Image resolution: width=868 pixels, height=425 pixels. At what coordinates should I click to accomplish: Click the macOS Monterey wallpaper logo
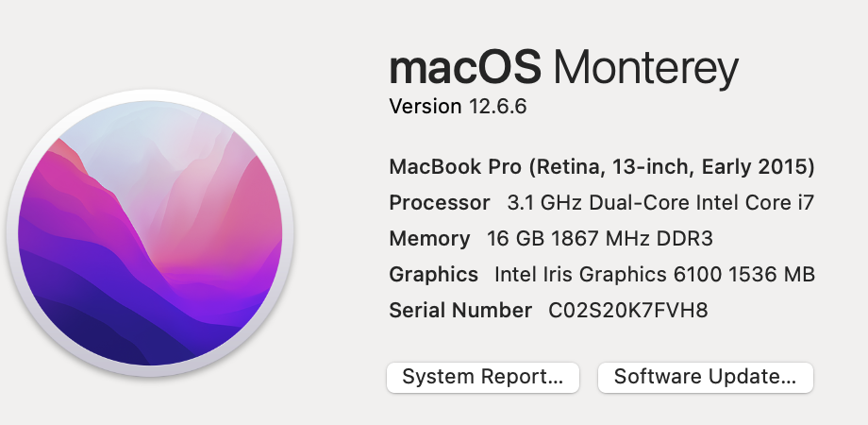(x=150, y=232)
